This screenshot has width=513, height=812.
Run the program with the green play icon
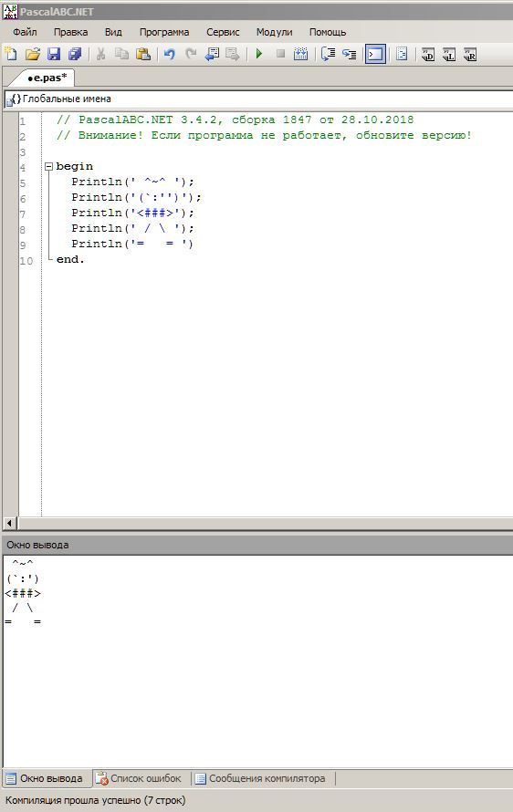click(x=259, y=54)
